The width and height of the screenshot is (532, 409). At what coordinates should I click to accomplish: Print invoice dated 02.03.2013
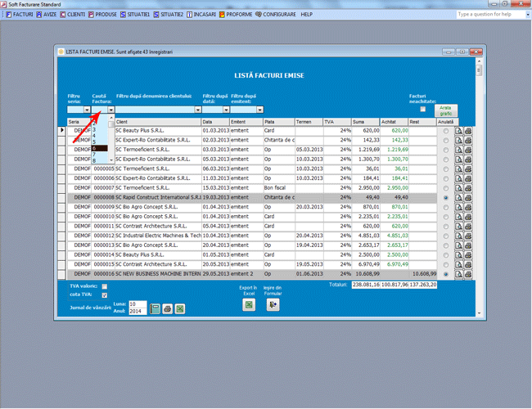468,140
